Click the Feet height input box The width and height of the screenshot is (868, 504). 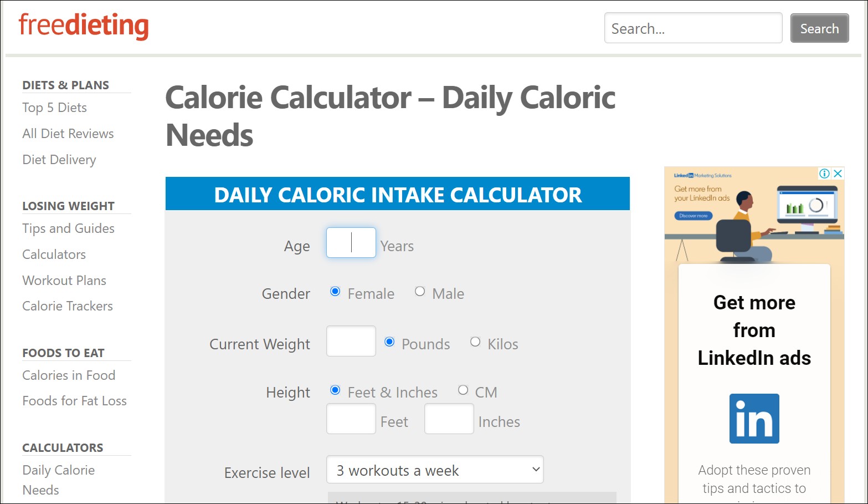(x=351, y=419)
